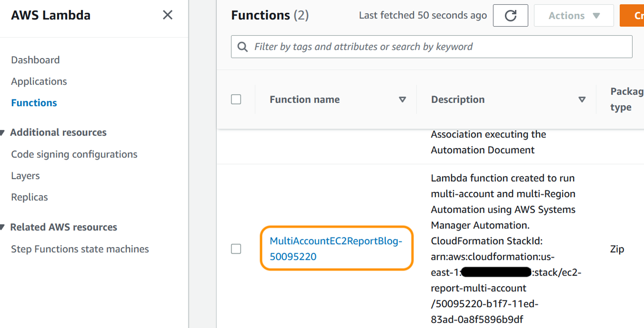Open the Description column sort dropdown
Image resolution: width=644 pixels, height=328 pixels.
(x=582, y=100)
